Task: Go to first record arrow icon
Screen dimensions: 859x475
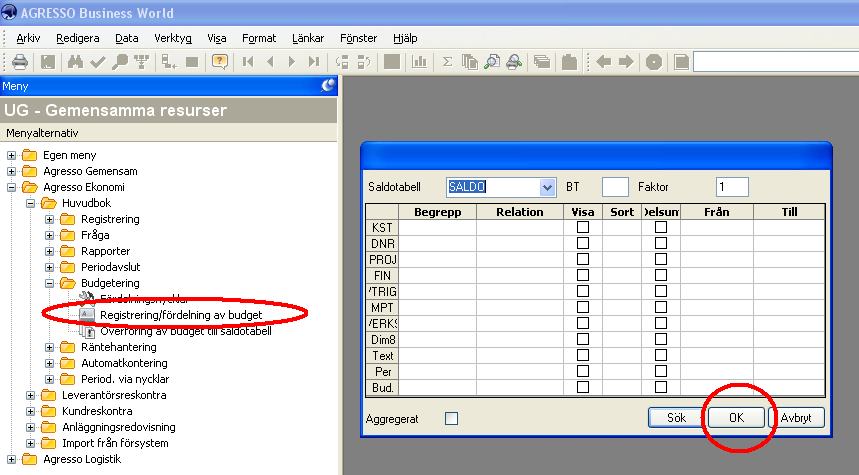Action: pyautogui.click(x=248, y=62)
